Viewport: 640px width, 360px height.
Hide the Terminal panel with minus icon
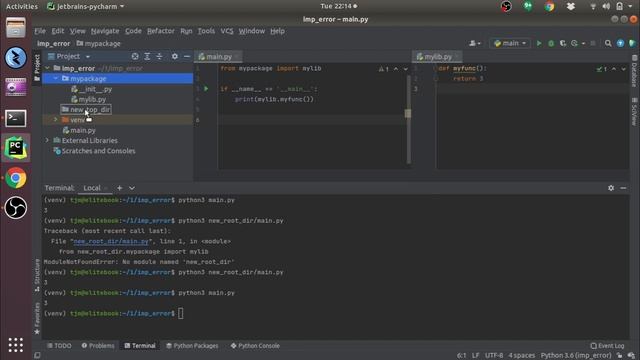click(x=623, y=188)
